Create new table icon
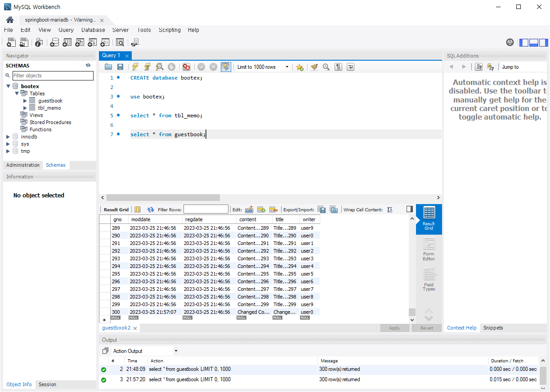This screenshot has width=550, height=392. point(67,42)
